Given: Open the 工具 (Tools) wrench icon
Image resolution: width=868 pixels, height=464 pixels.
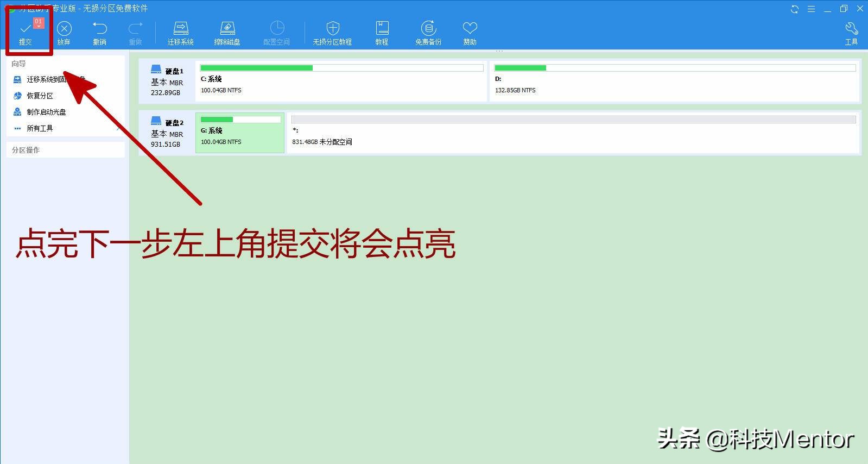Looking at the screenshot, I should point(851,28).
